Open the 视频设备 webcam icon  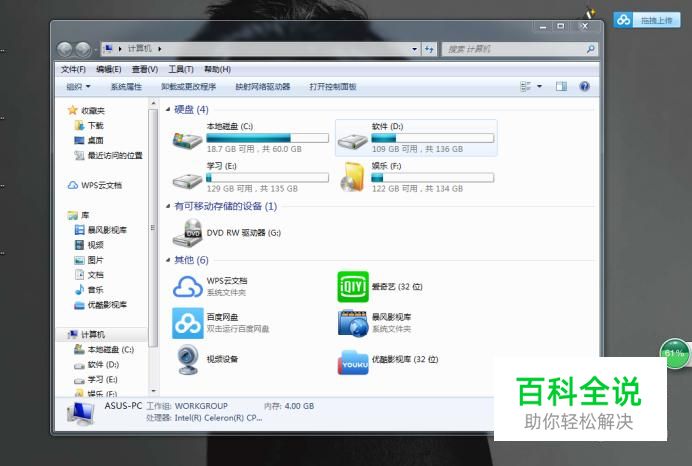click(x=188, y=359)
